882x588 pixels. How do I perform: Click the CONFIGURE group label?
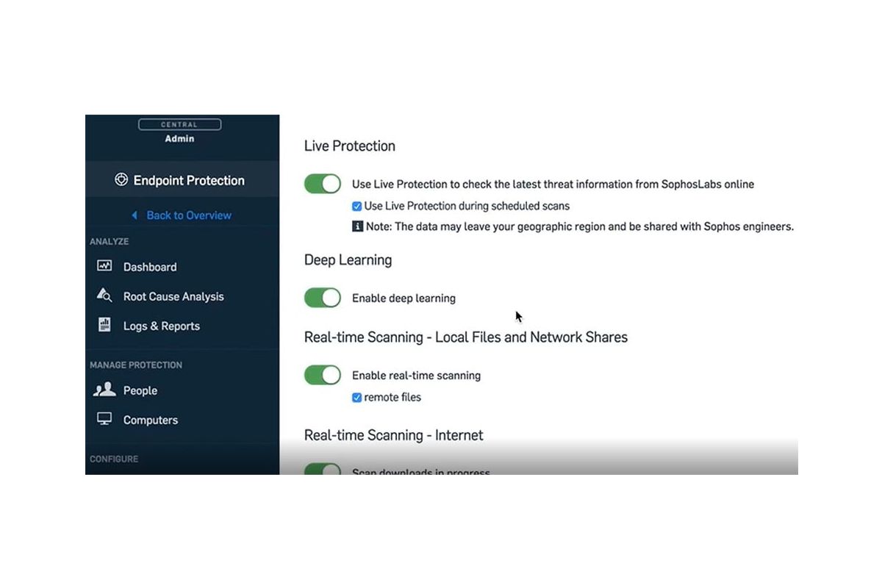[114, 459]
